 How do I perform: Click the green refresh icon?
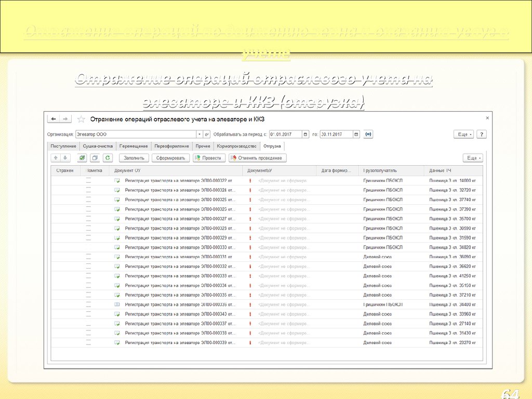[x=108, y=158]
